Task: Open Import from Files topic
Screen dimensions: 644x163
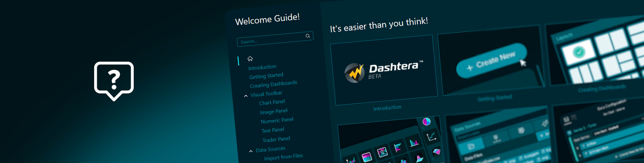Action: [283, 157]
